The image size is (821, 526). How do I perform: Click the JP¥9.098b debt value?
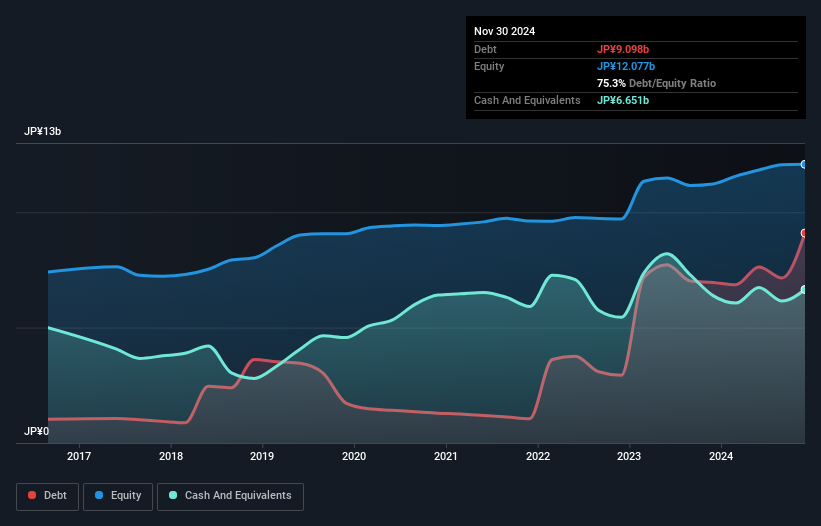623,49
